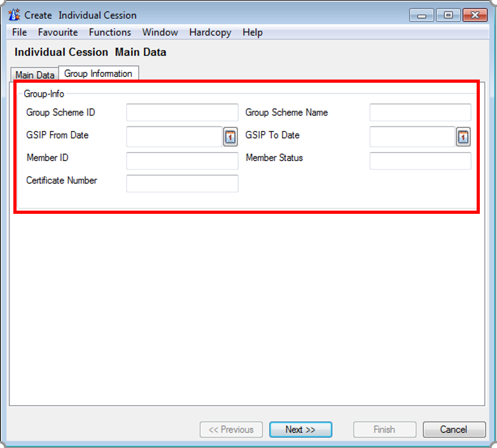Viewport: 497px width, 448px height.
Task: Open the Functions menu
Action: [110, 32]
